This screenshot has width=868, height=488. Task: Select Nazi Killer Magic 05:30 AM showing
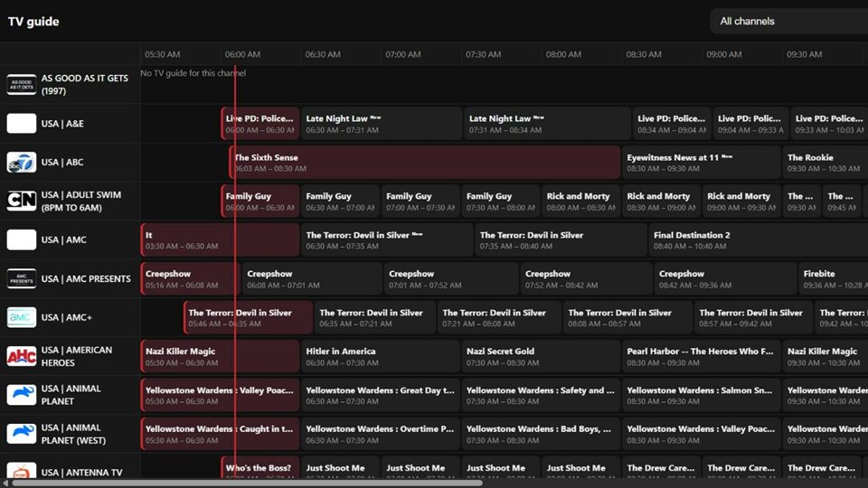click(x=220, y=356)
